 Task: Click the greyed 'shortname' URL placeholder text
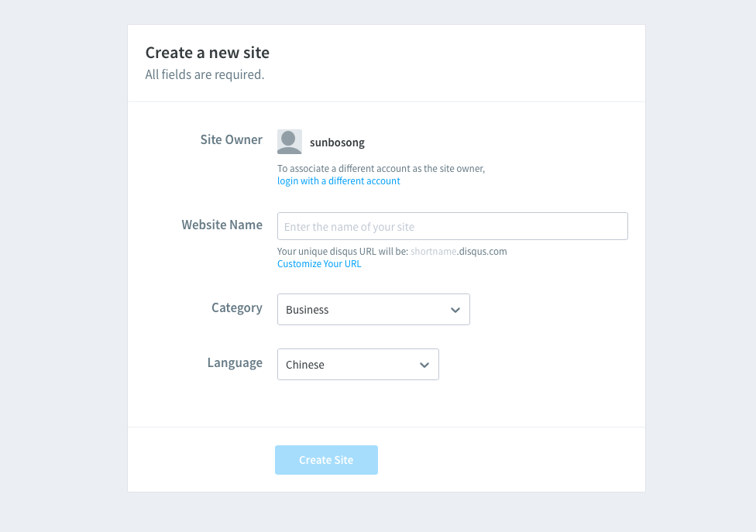click(x=434, y=252)
